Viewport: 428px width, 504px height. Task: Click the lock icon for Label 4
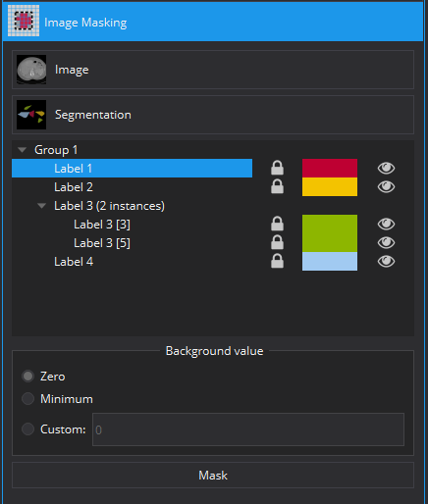click(277, 261)
